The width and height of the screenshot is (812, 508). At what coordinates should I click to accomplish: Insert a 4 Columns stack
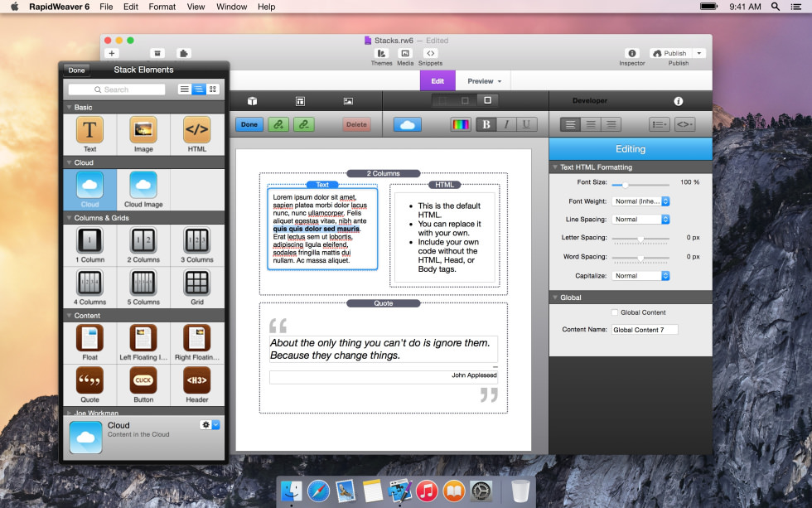(x=89, y=288)
